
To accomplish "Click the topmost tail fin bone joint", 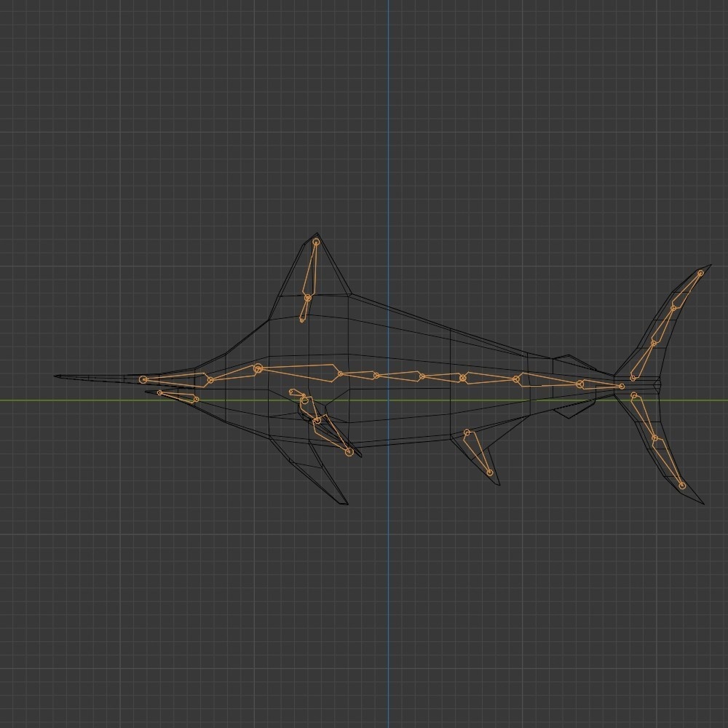I will 700,272.
